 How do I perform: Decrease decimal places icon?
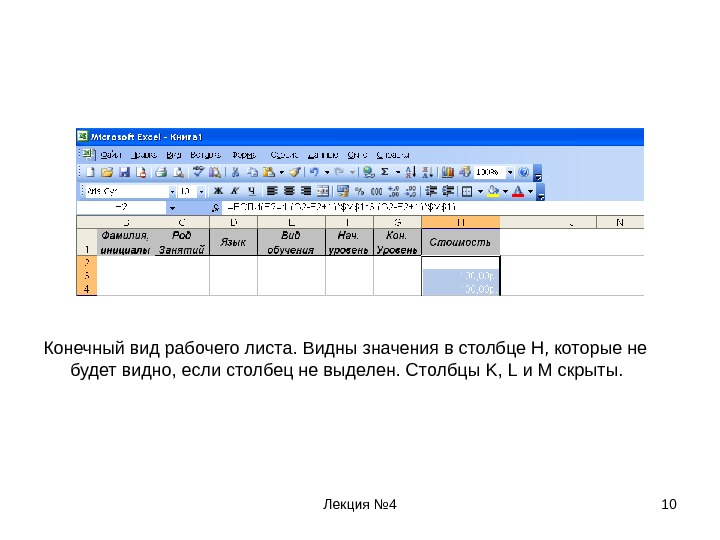pos(411,191)
